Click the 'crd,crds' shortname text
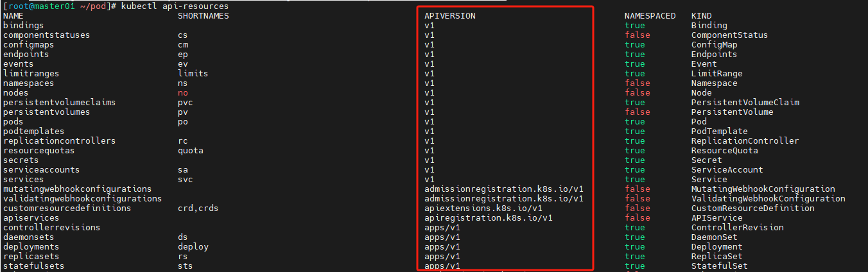The width and height of the screenshot is (868, 272). point(198,208)
